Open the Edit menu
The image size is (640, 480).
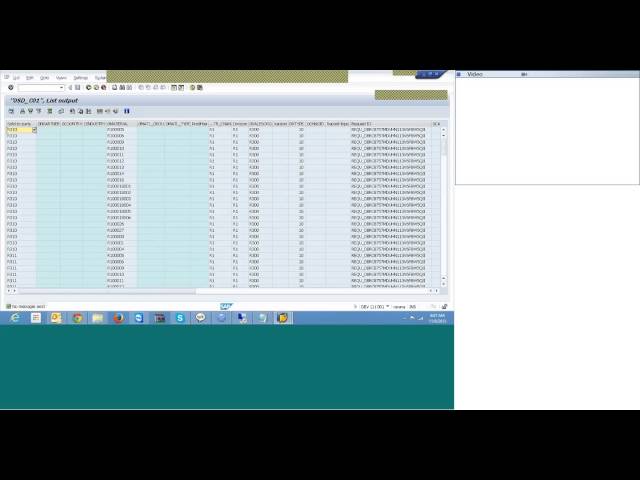pyautogui.click(x=30, y=78)
